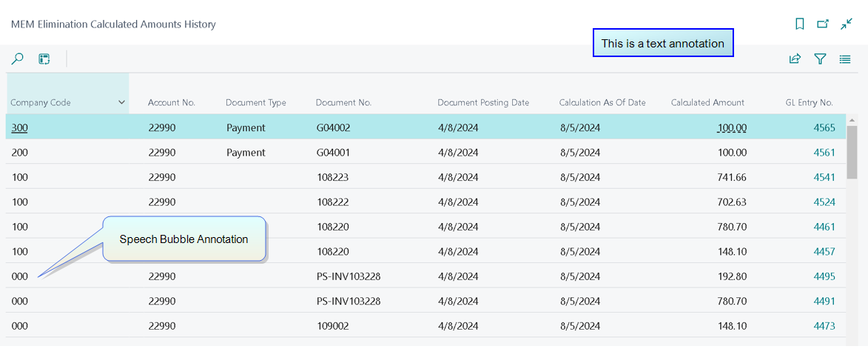This screenshot has width=868, height=349.
Task: Click the page title MEM Elimination Calculated Amounts History
Action: 113,24
